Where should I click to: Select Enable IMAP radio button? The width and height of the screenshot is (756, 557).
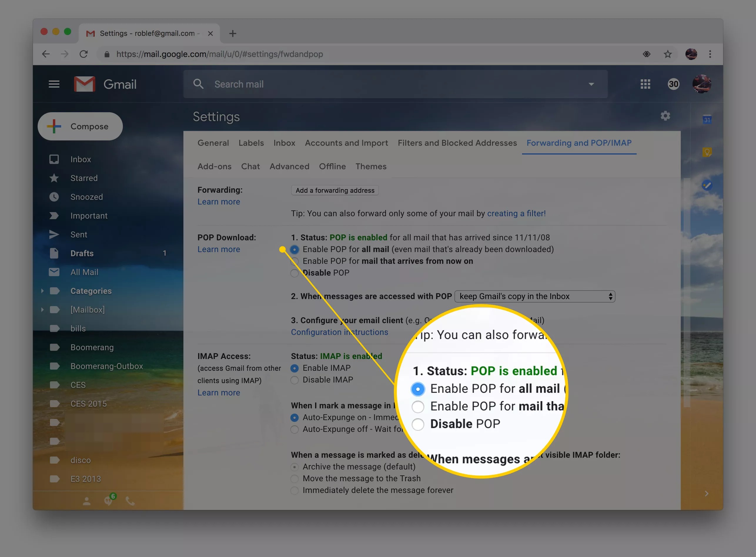(295, 368)
